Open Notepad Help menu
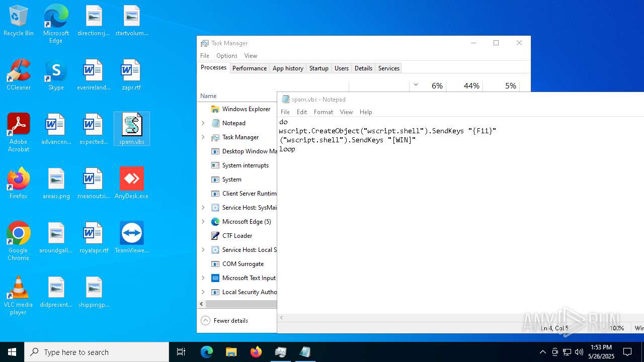 click(x=366, y=112)
